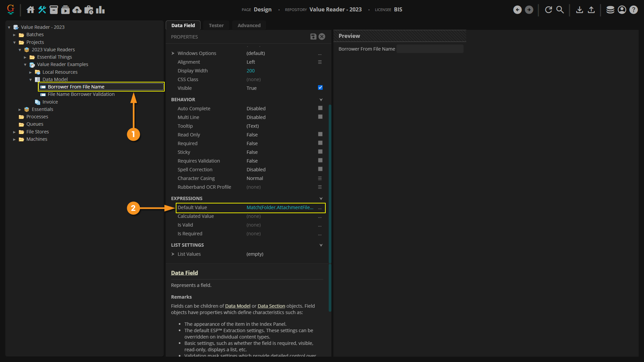Save properties with the disk icon
This screenshot has width=644, height=362.
point(313,37)
